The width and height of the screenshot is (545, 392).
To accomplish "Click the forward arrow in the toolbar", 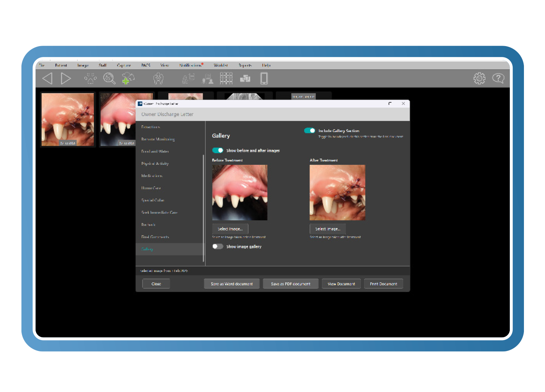I will point(66,78).
